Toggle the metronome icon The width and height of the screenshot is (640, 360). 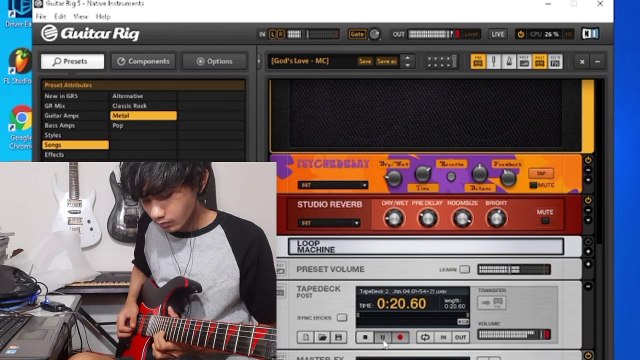(x=509, y=62)
